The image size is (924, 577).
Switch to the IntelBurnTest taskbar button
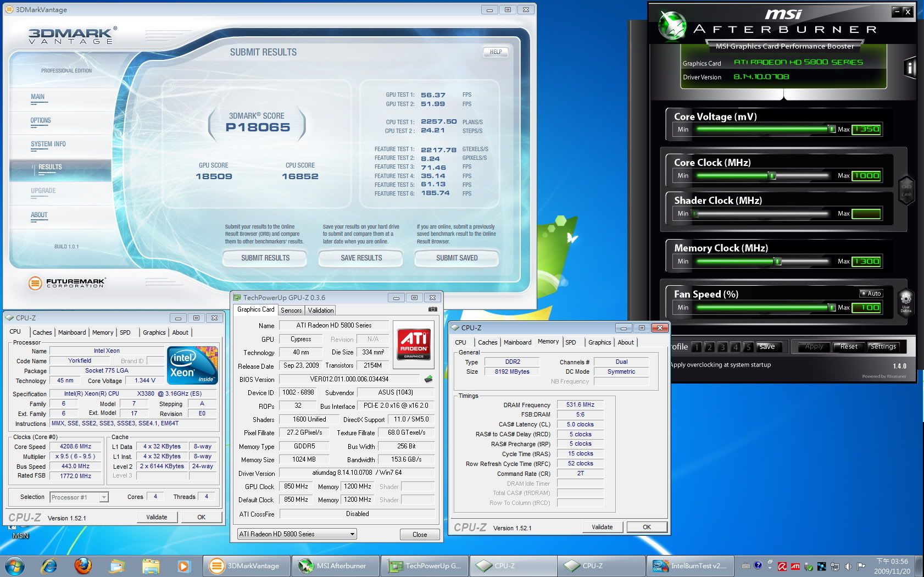[x=691, y=565]
